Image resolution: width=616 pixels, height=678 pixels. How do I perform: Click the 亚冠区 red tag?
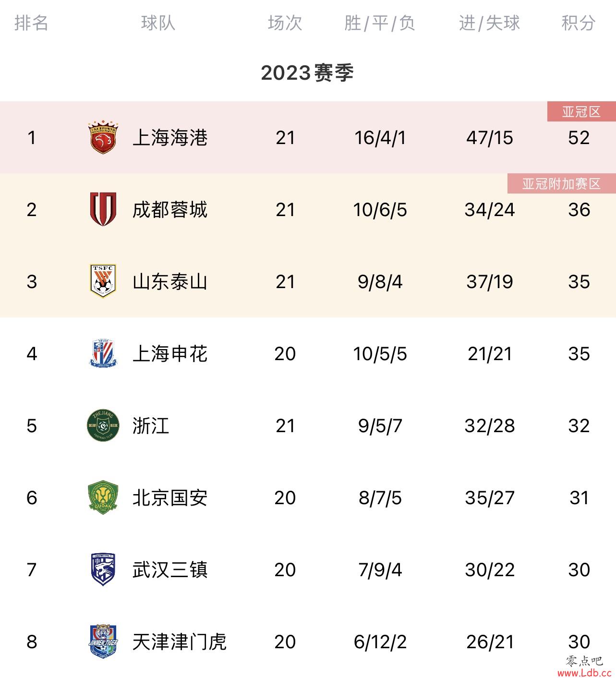[x=581, y=111]
